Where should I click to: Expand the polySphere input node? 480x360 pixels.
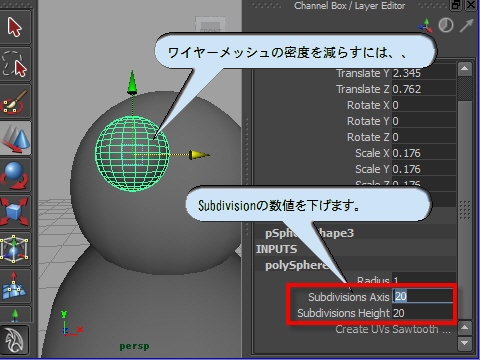point(295,265)
